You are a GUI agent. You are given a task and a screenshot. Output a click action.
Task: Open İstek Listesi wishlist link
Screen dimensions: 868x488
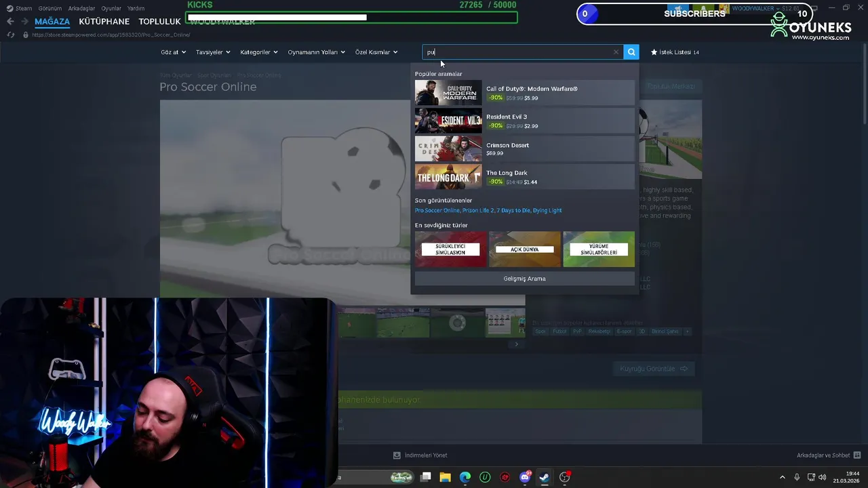(675, 52)
